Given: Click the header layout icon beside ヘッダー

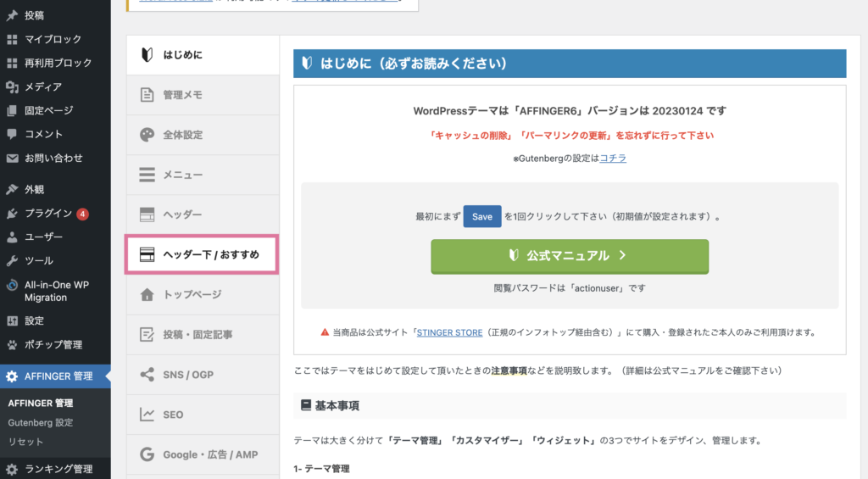Looking at the screenshot, I should [x=147, y=214].
